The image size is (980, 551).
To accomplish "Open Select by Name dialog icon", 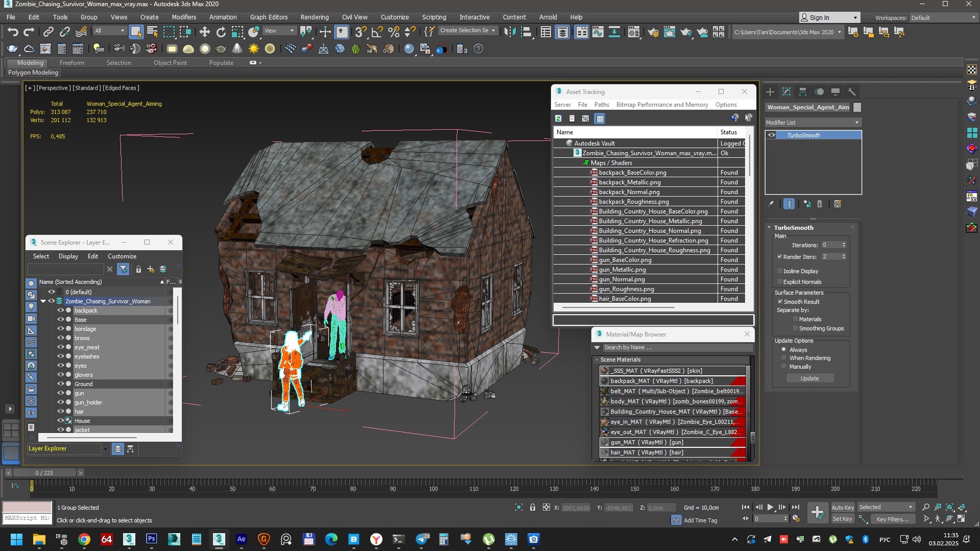I will pyautogui.click(x=152, y=32).
